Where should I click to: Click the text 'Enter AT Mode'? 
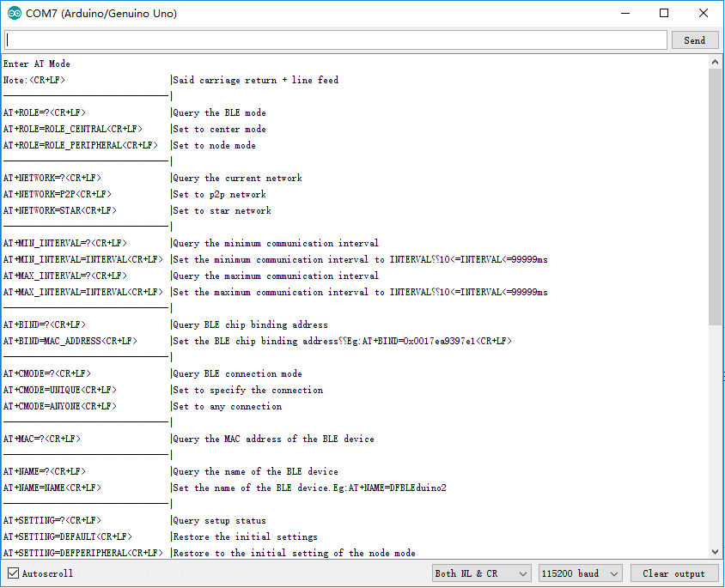pos(37,64)
